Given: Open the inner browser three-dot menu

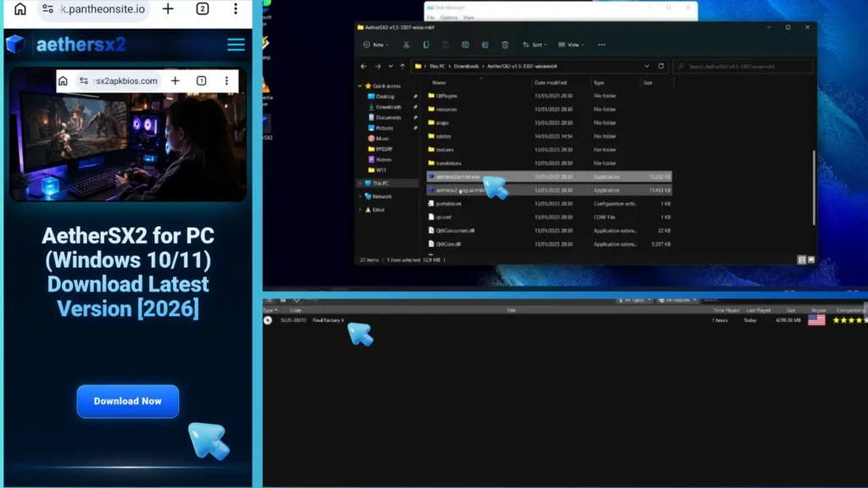Looking at the screenshot, I should click(226, 80).
